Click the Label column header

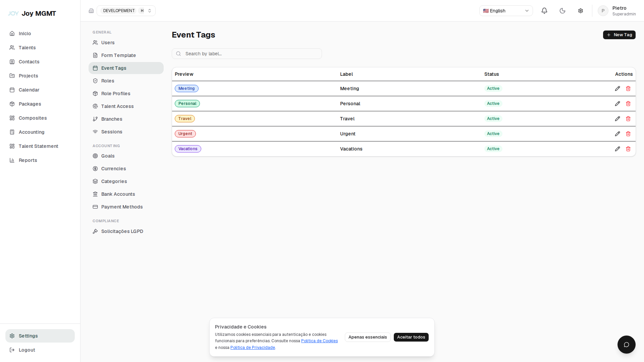click(x=346, y=74)
